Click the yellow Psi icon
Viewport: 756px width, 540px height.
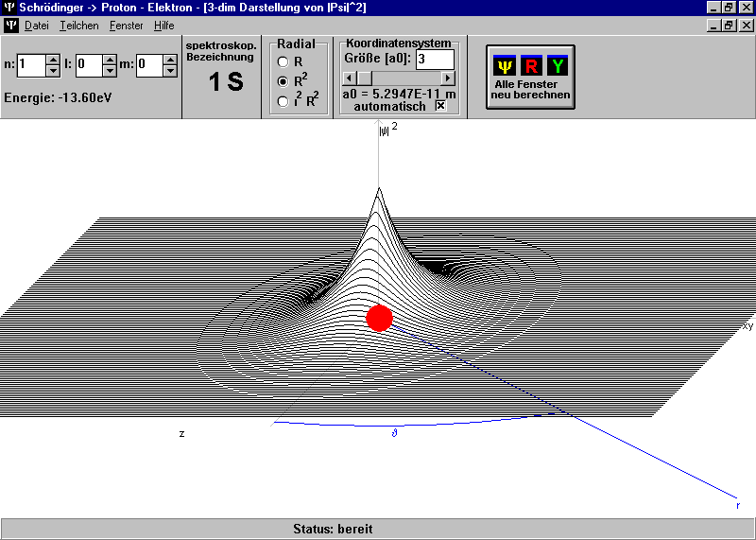[x=505, y=65]
